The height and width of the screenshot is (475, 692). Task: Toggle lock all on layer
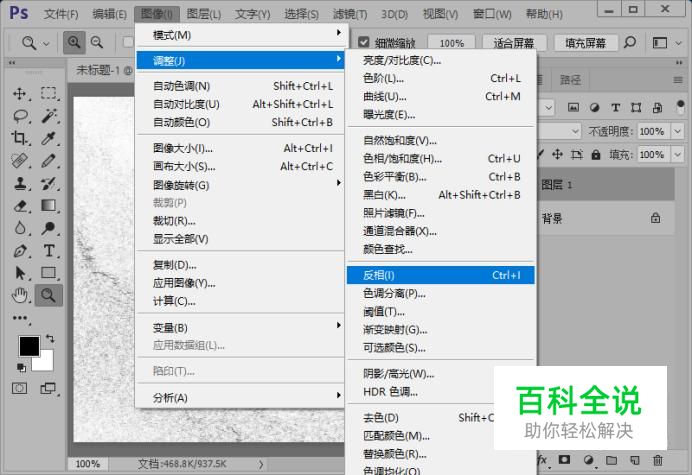[x=596, y=155]
